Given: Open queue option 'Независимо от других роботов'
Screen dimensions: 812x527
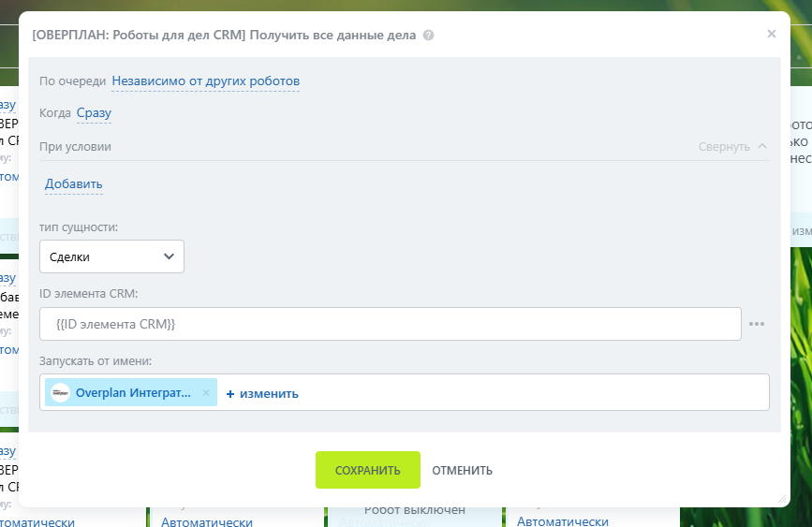Looking at the screenshot, I should point(206,81).
